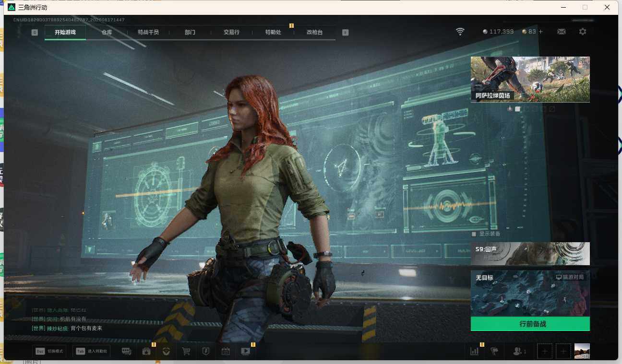622x364 pixels.
Task: Click the heart badge icon in bottom bar
Action: (x=167, y=352)
